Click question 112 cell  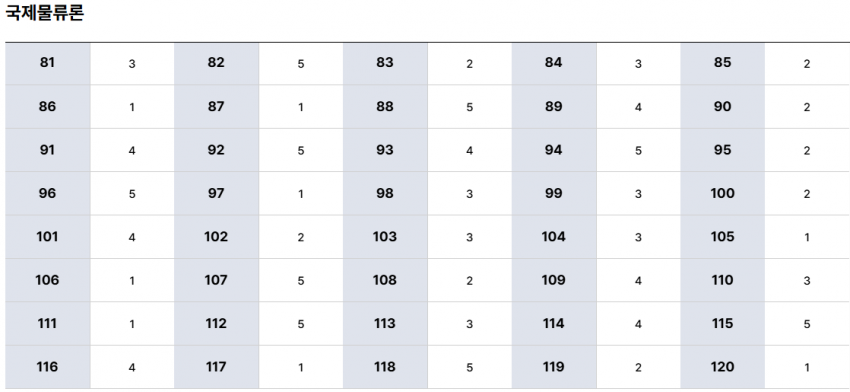(x=216, y=324)
